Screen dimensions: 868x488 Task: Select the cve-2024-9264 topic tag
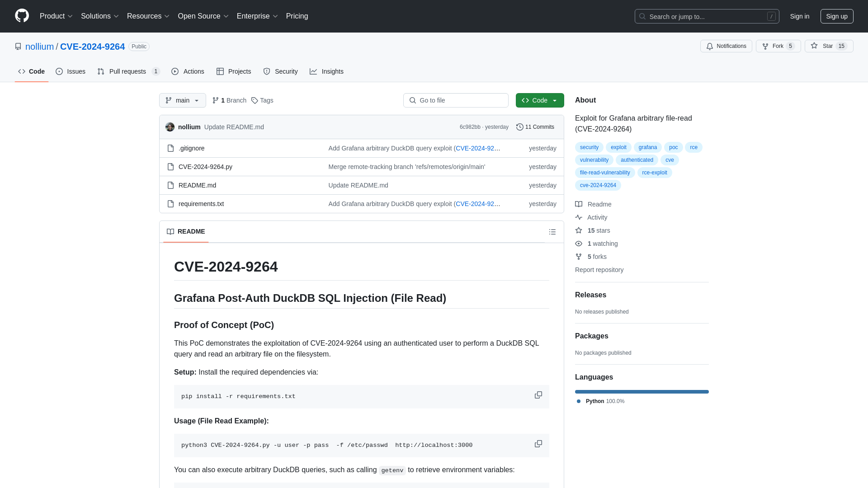[x=598, y=185]
